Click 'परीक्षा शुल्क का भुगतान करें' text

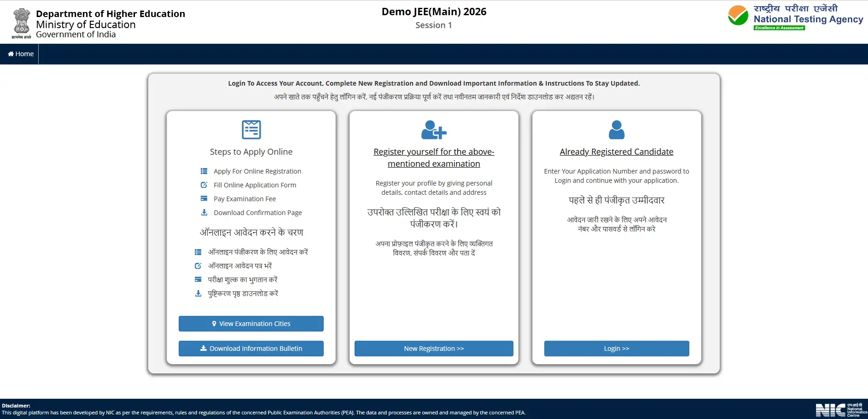[x=243, y=280]
